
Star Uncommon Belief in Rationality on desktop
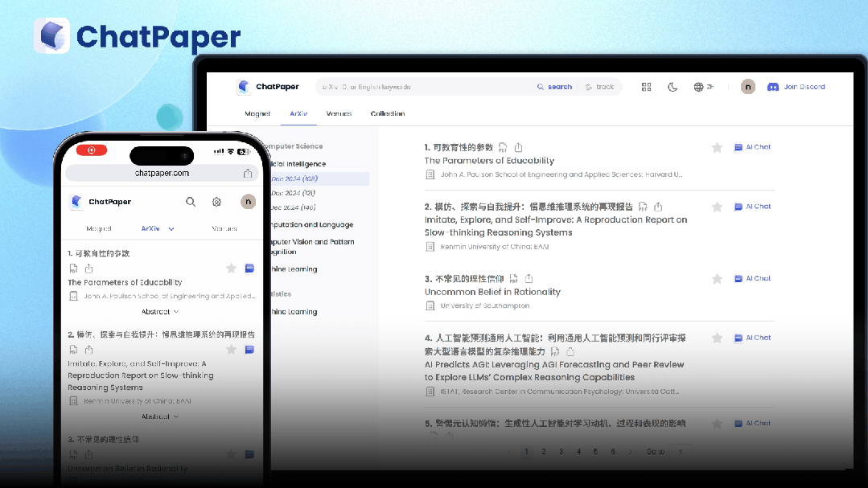point(717,279)
